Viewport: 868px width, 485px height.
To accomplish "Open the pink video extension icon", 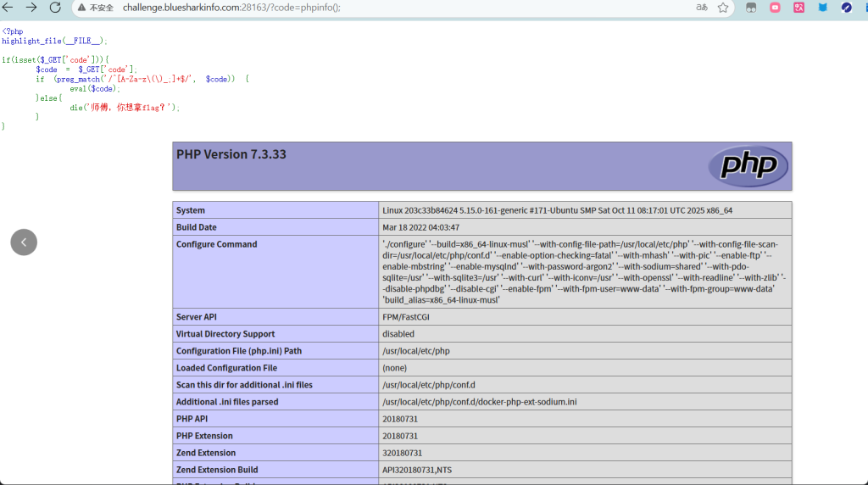I will (775, 8).
